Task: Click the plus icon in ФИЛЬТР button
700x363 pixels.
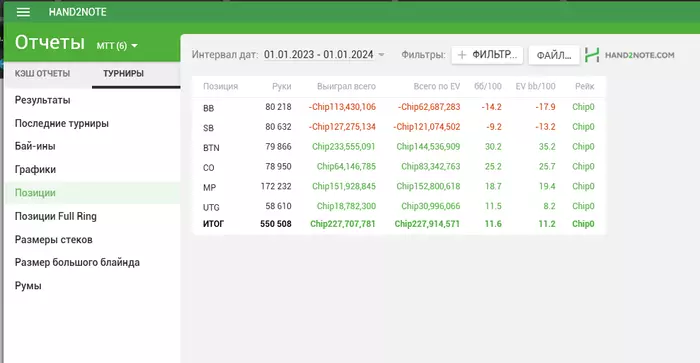Action: [x=462, y=55]
